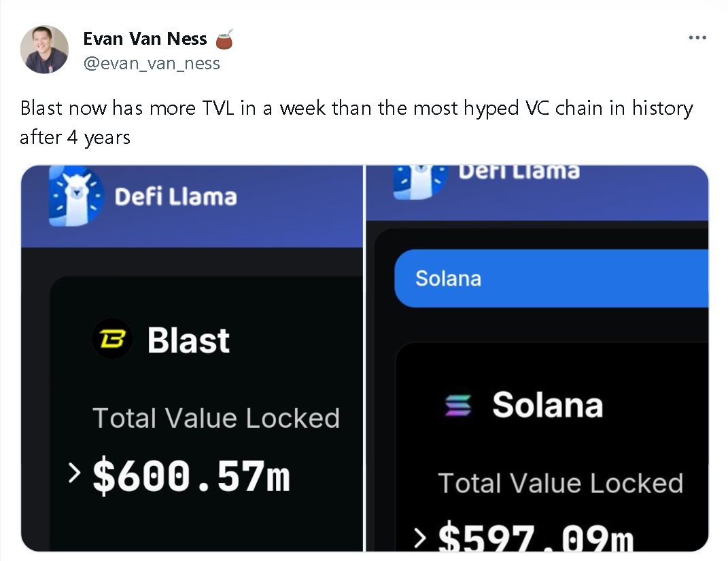Click the Total Value Locked label under Blast
The image size is (728, 561).
point(216,418)
